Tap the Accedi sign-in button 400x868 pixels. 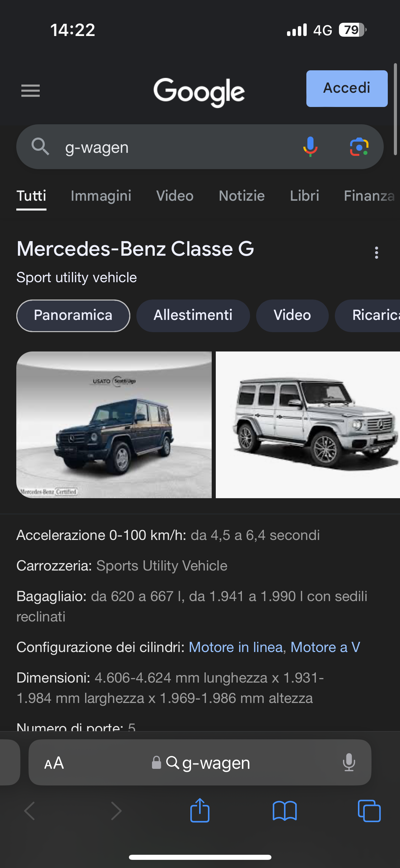pos(347,89)
